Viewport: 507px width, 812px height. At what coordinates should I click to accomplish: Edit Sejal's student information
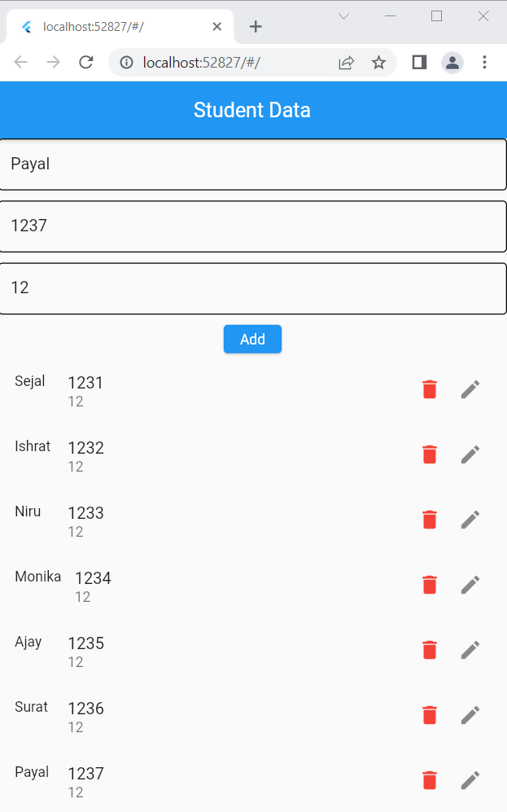click(470, 389)
